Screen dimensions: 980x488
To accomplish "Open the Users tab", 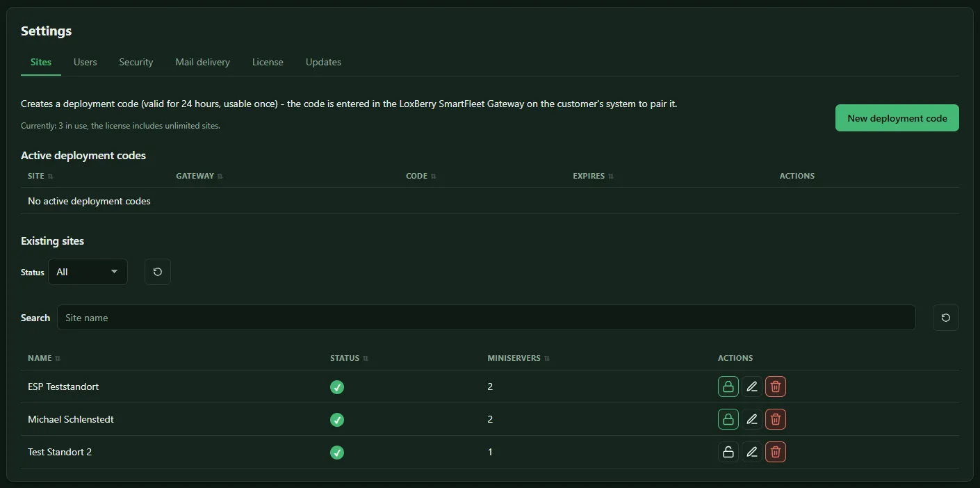I will (85, 62).
